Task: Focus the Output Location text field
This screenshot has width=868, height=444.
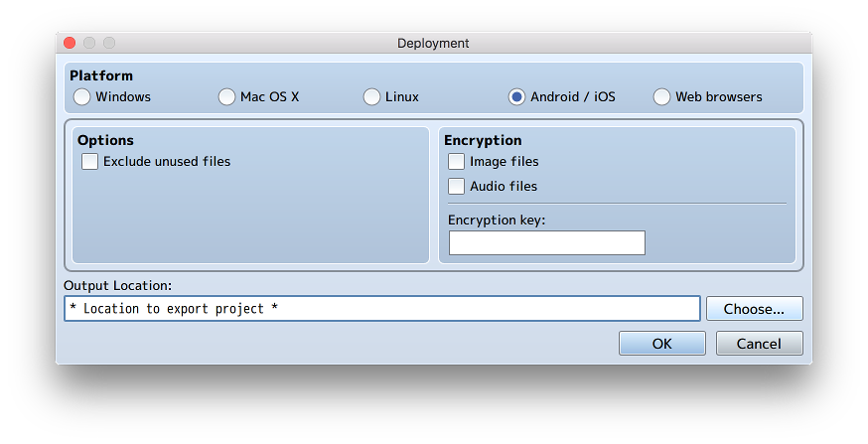Action: [x=381, y=309]
